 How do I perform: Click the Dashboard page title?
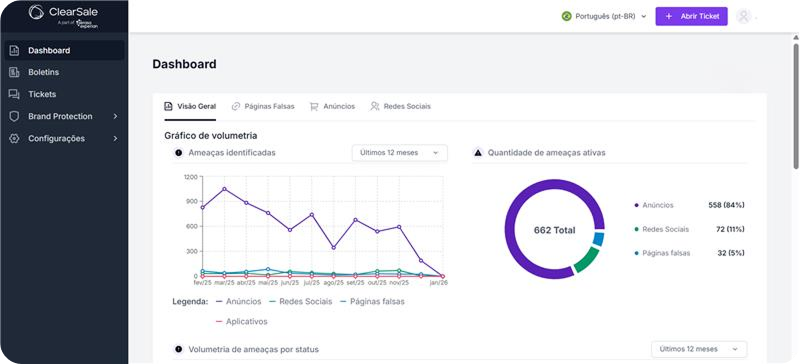[x=184, y=64]
